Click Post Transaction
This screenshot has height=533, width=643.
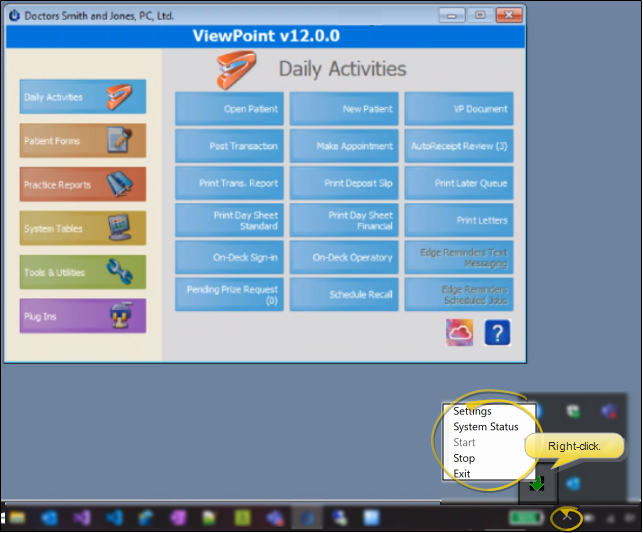tap(229, 146)
